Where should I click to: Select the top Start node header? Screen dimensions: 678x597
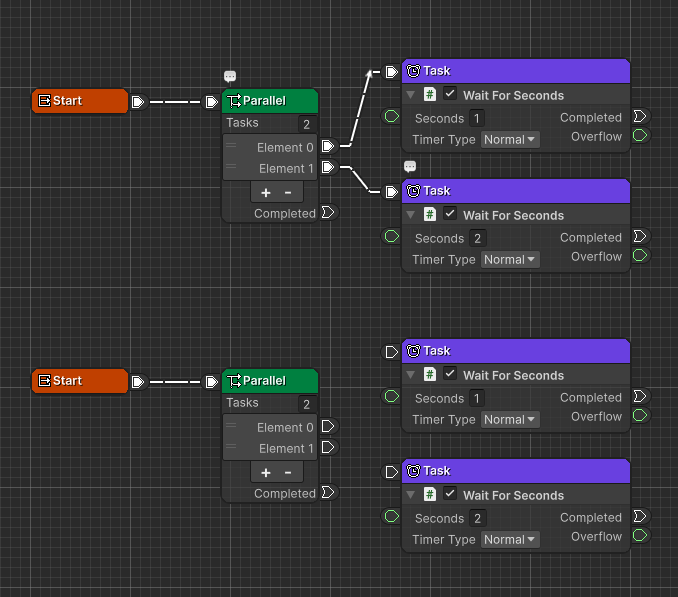[78, 101]
